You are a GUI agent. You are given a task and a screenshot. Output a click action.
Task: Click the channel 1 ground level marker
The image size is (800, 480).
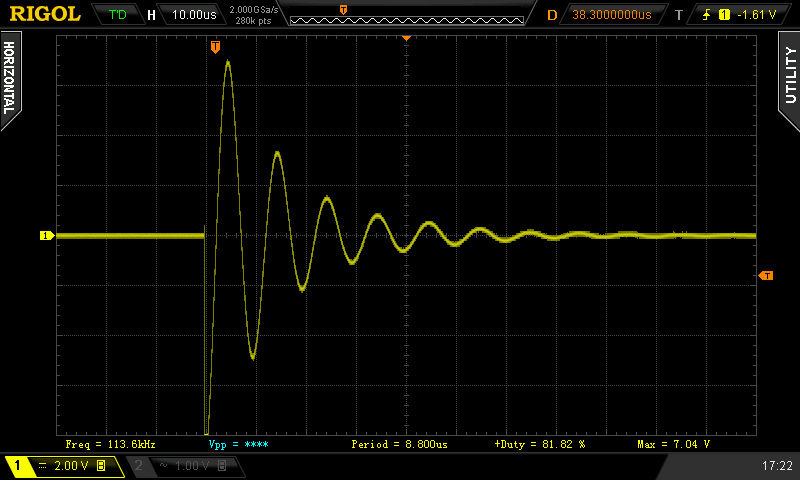click(x=46, y=235)
